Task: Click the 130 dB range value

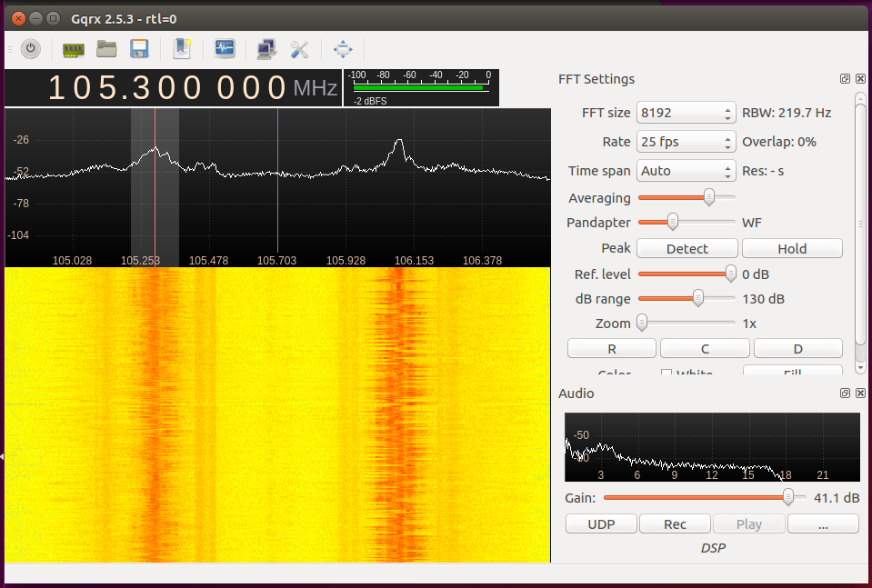Action: point(763,299)
